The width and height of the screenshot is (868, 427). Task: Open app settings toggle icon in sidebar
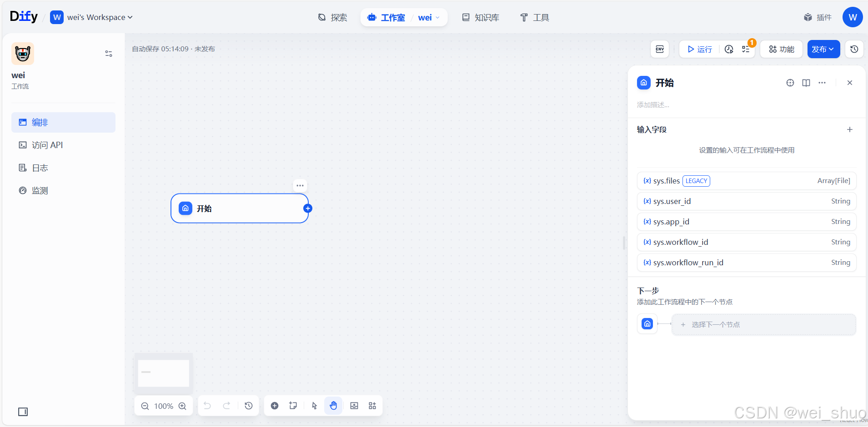[x=109, y=54]
